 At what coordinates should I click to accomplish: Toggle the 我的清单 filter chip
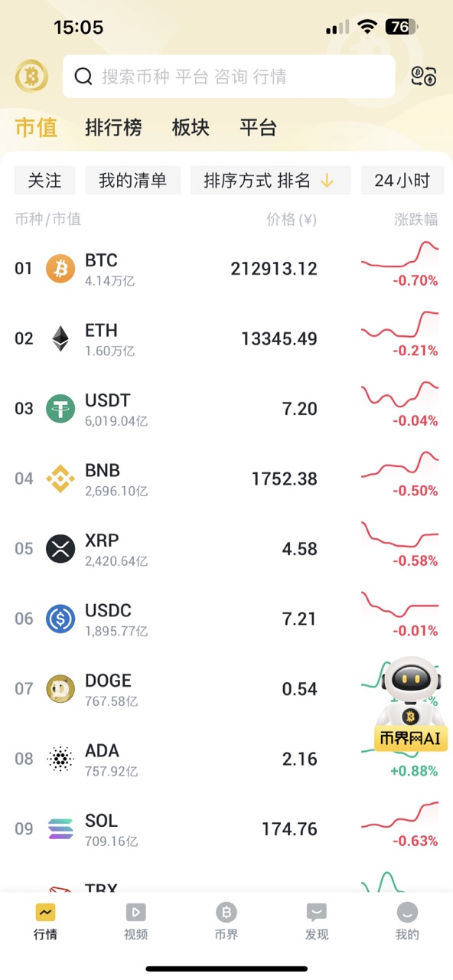tap(132, 181)
